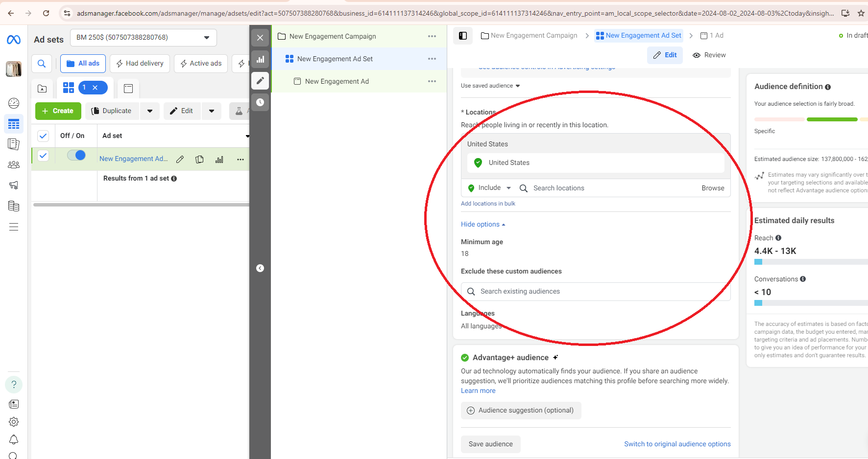The image size is (868, 459).
Task: Open more options for New Engagement Campaign
Action: click(432, 36)
